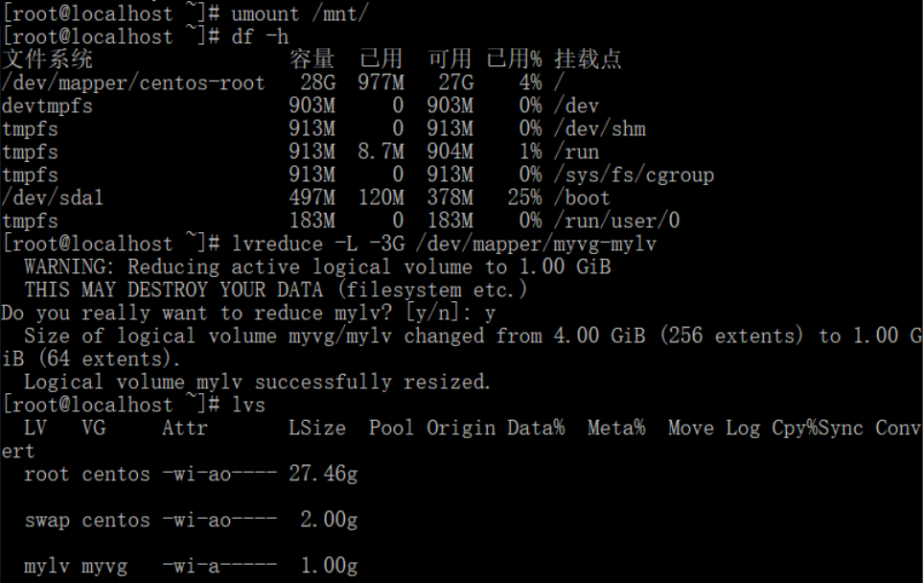Click the Cpy%Sync column header
This screenshot has height=583, width=924.
tap(818, 428)
